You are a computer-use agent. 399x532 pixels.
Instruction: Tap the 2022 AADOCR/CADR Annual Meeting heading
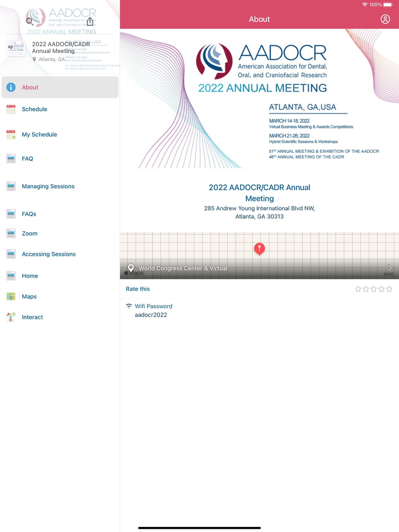click(x=259, y=193)
